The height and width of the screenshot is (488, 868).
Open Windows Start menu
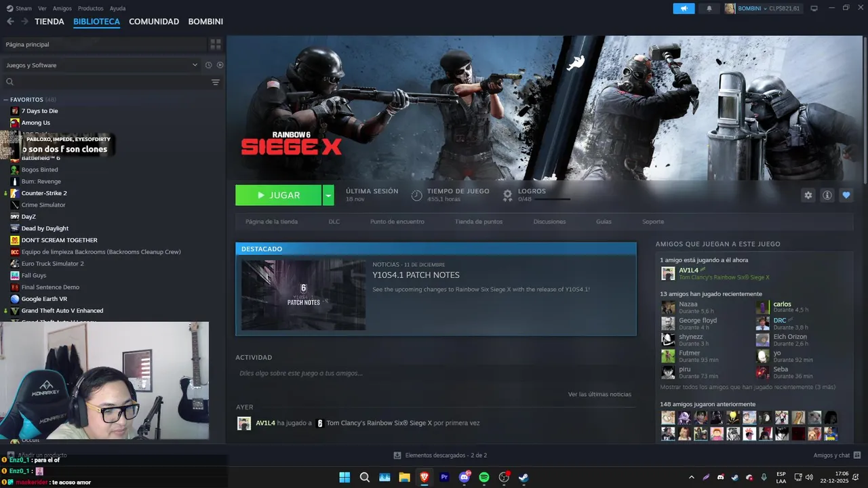pos(344,477)
